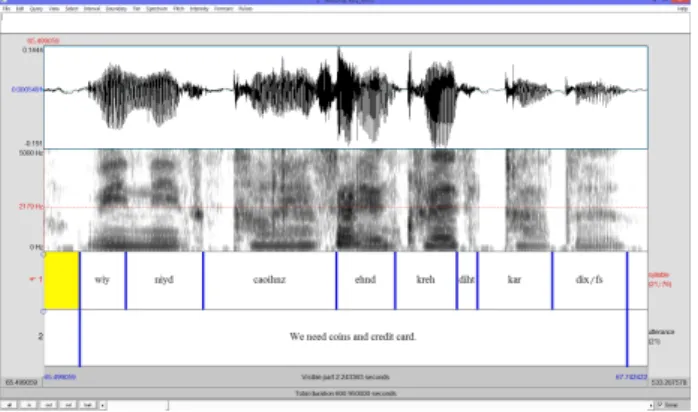Click the boundary between 'caoihnz' and 'ehnd'
Viewport: 698px width, 412px height.
coord(337,280)
